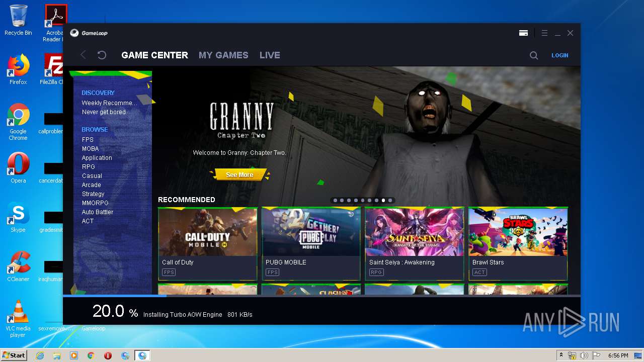Open the Saint Seiya : Awakening card

415,244
